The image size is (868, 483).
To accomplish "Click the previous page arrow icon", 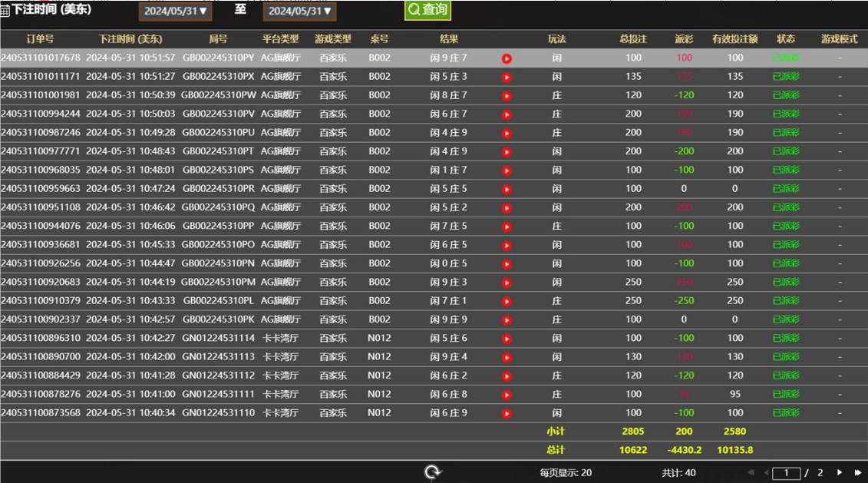I will pyautogui.click(x=767, y=471).
